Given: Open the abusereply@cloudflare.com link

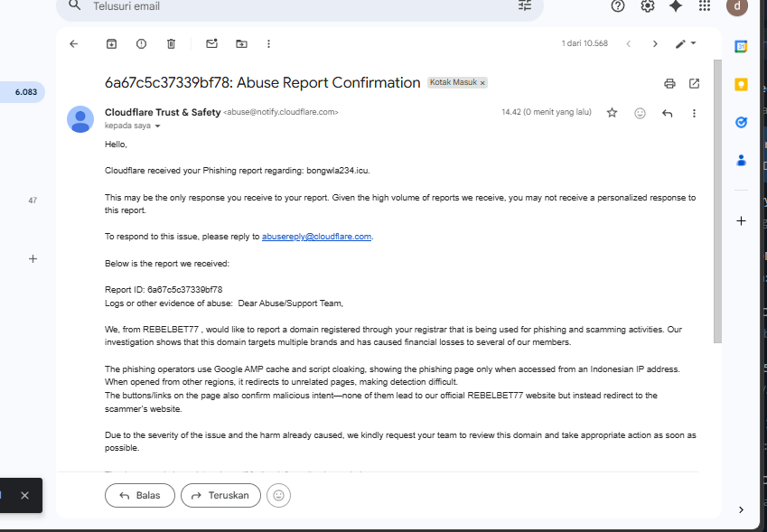Looking at the screenshot, I should coord(316,237).
